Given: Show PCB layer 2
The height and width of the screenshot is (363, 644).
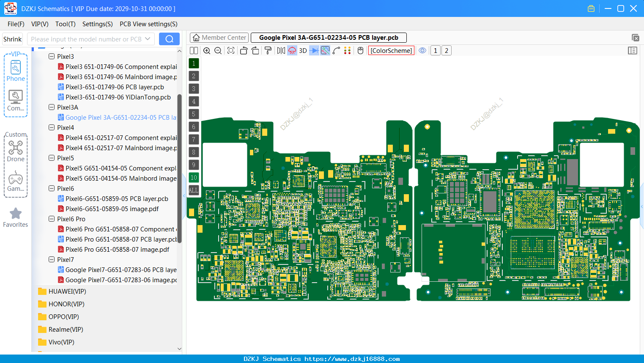Looking at the screenshot, I should click(194, 76).
